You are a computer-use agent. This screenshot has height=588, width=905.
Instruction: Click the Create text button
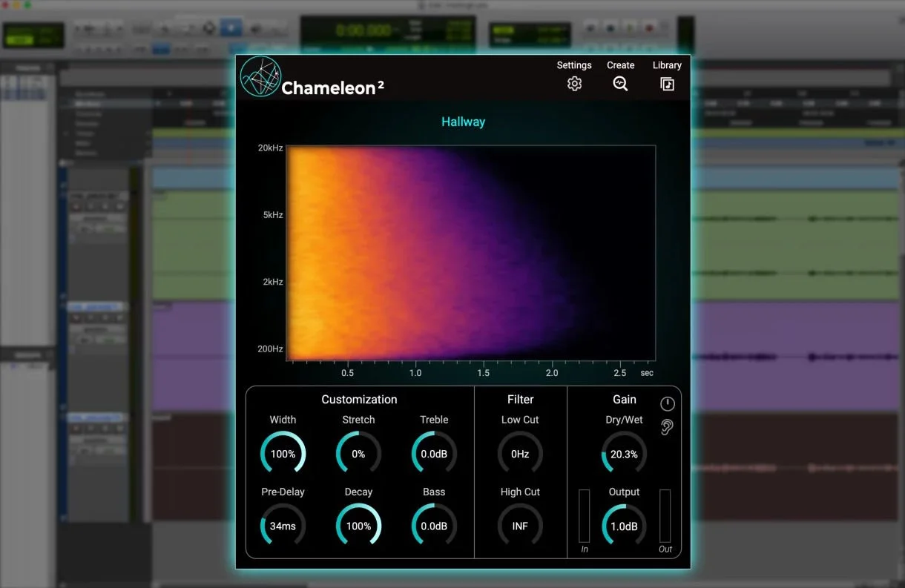[x=620, y=65]
